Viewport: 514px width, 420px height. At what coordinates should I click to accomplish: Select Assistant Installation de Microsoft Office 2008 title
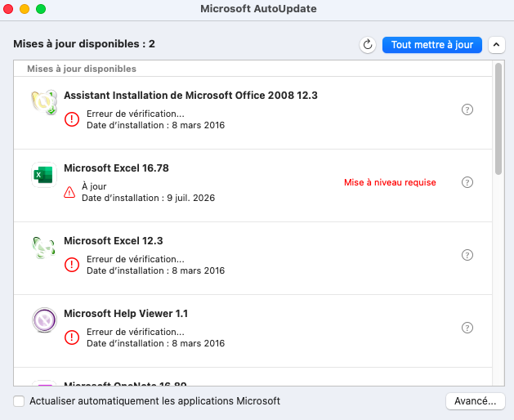190,96
